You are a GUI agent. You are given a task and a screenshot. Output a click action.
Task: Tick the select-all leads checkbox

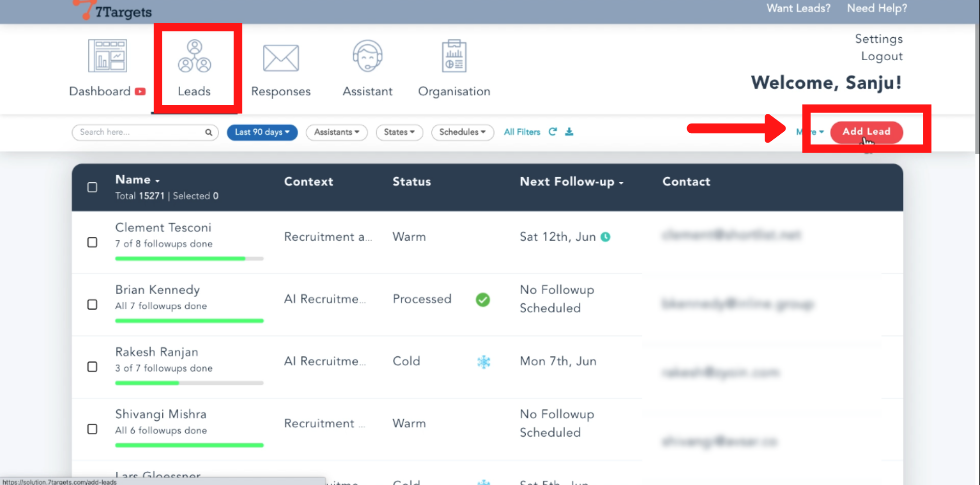pyautogui.click(x=92, y=187)
